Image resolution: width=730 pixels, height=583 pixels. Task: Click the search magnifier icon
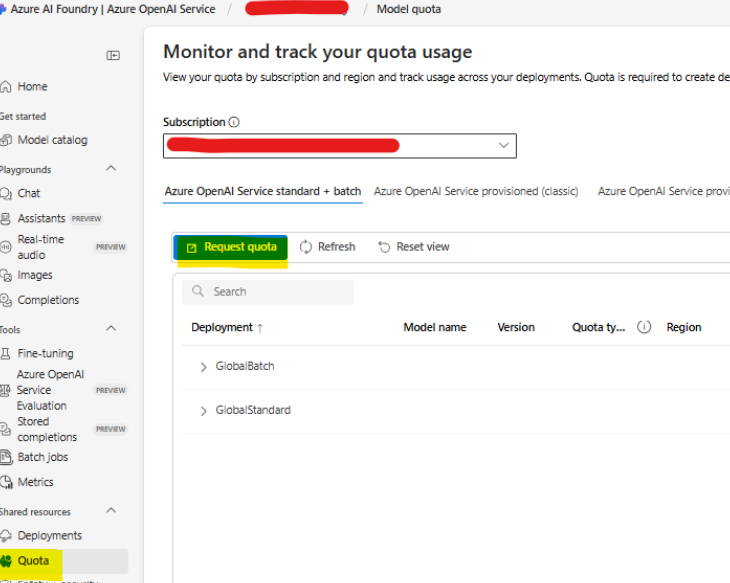198,291
